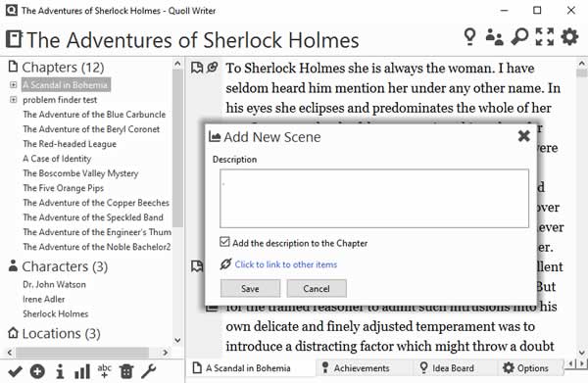
Task: Close the Add New Scene dialog
Action: (x=524, y=135)
